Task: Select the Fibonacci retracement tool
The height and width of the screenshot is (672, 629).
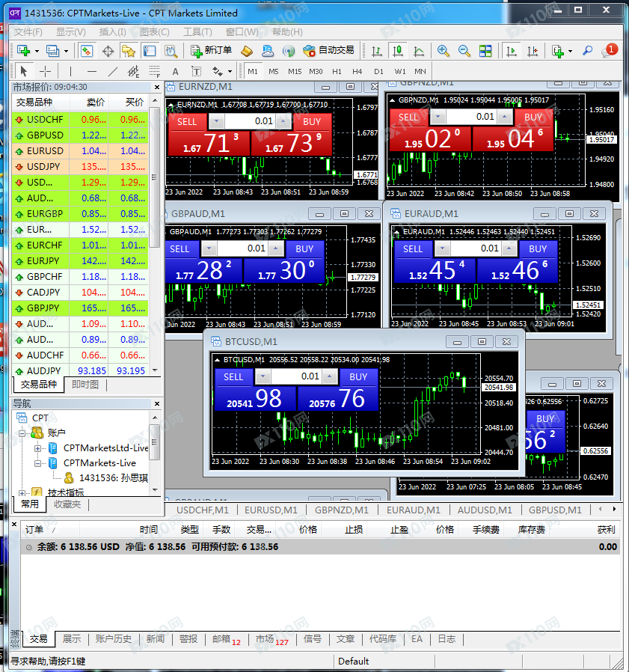Action: point(154,71)
